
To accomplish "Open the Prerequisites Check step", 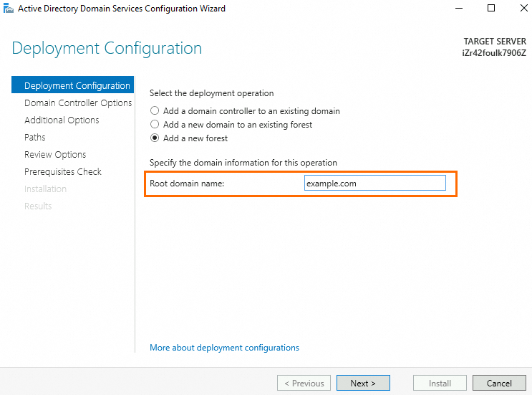I will coord(63,171).
